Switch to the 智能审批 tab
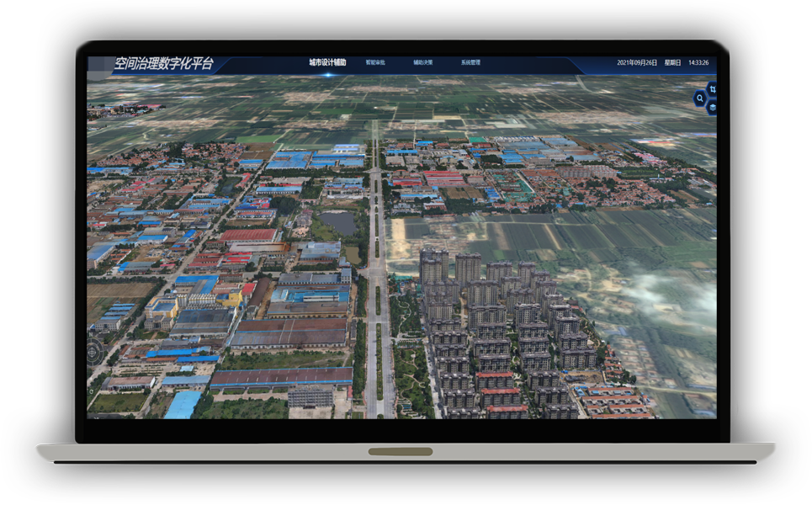Screen dimensions: 812x505 [x=376, y=62]
